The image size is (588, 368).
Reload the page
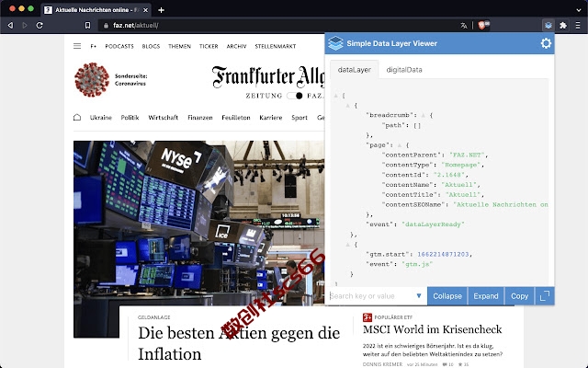pos(40,25)
